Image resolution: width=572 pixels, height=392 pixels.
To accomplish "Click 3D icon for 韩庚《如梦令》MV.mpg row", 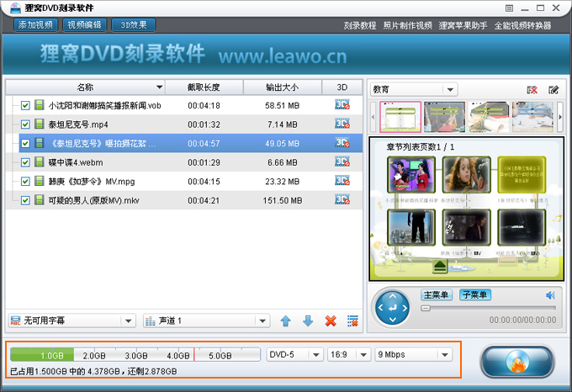I will pos(342,181).
